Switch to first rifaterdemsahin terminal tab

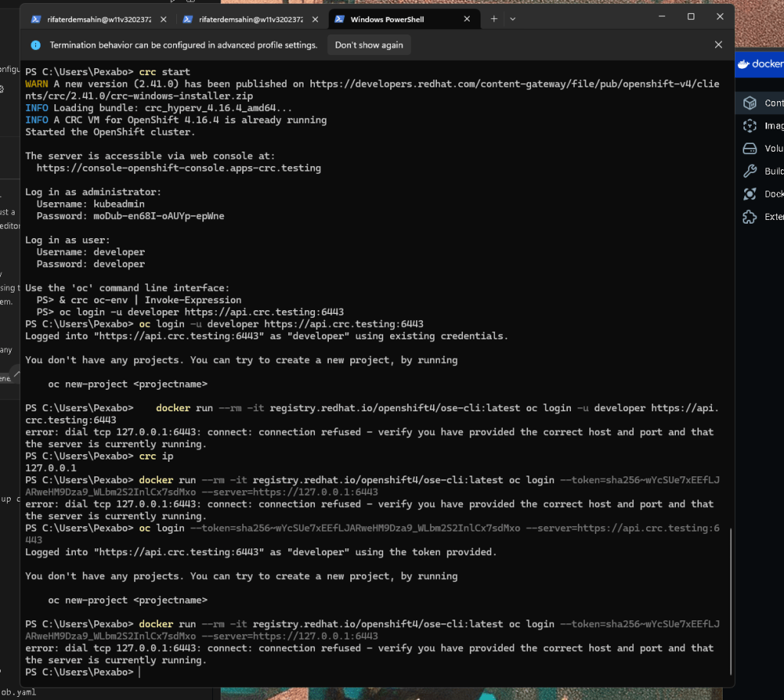(99, 19)
